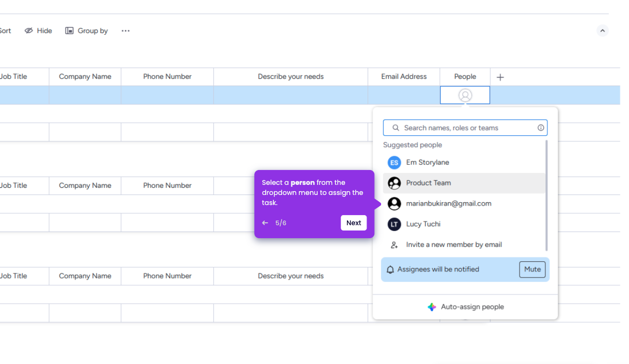The image size is (629, 364).
Task: Click the first table's Phone Number column header
Action: [x=167, y=77]
